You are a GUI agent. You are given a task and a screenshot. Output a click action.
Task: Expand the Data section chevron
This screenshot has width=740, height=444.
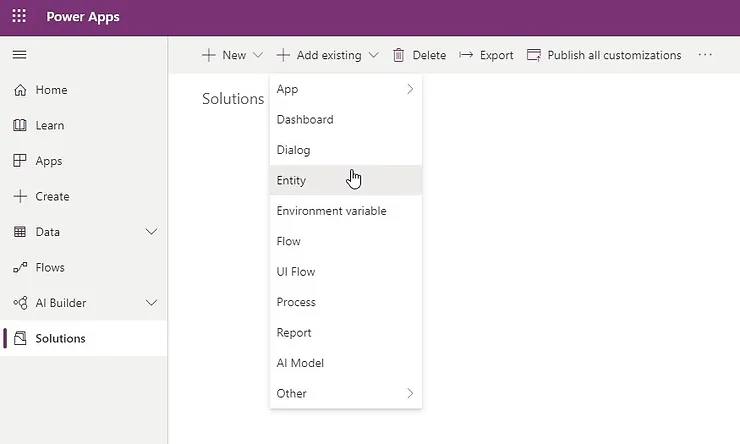151,232
